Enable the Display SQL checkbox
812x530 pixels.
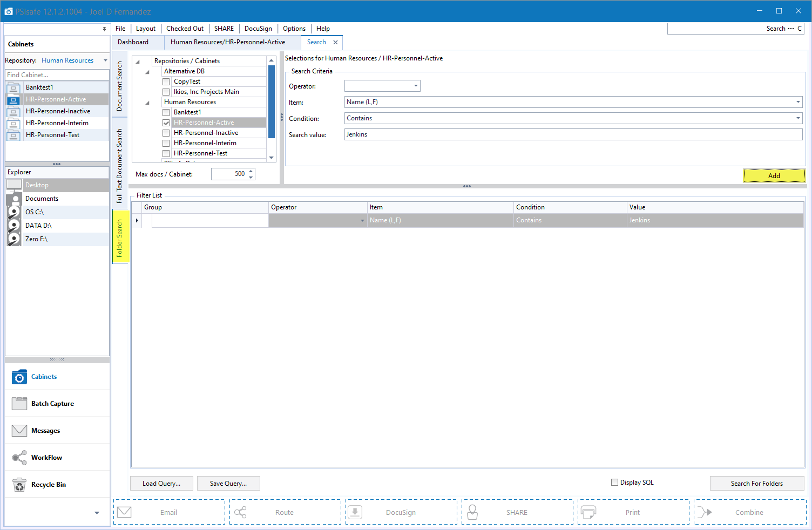click(614, 482)
